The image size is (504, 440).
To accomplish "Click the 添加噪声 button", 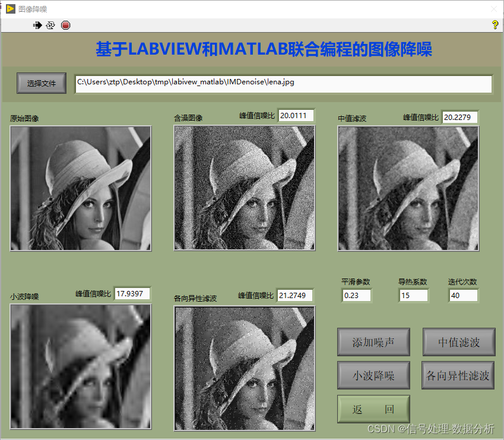I will click(373, 342).
